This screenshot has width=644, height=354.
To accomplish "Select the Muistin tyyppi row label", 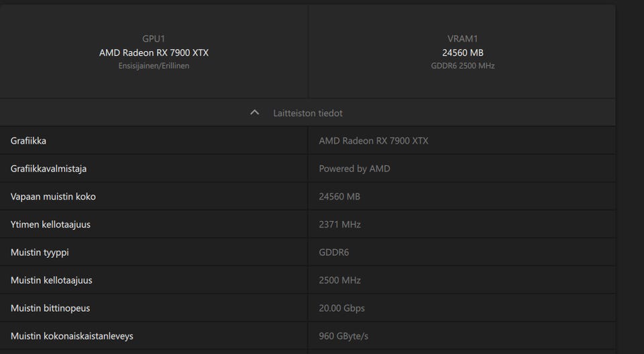I will (x=40, y=253).
